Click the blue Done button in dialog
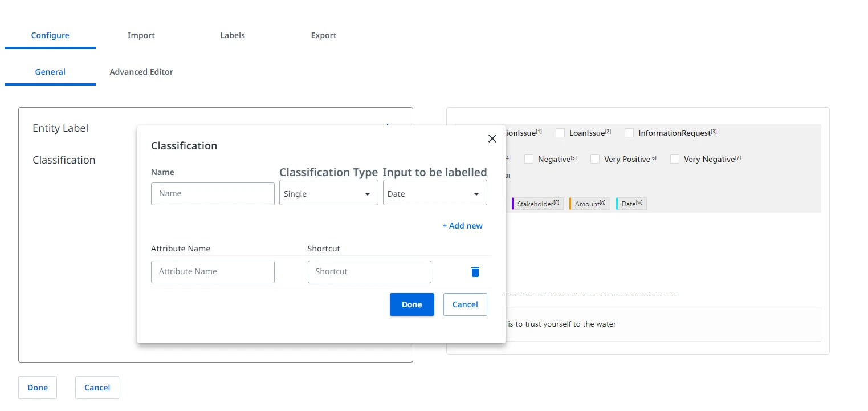 tap(412, 304)
